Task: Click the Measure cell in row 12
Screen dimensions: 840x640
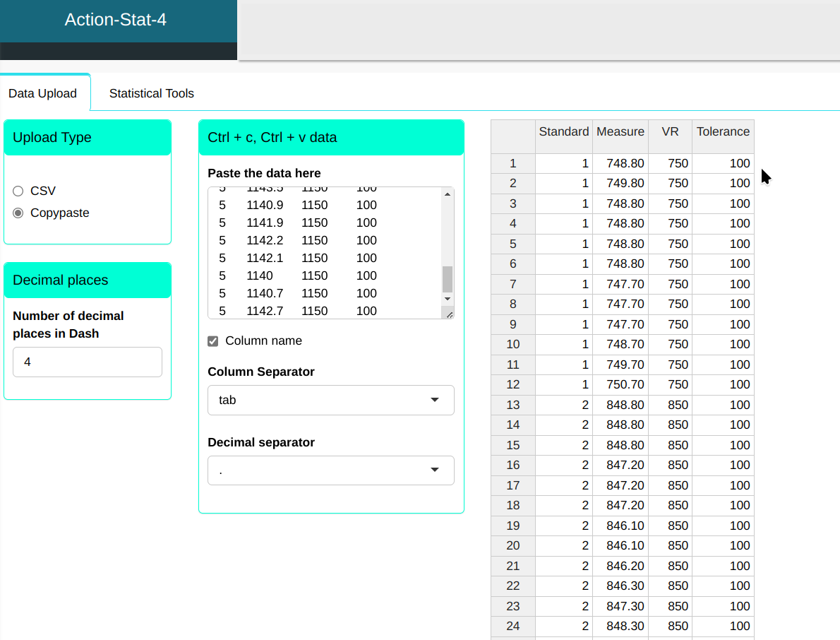Action: 620,384
